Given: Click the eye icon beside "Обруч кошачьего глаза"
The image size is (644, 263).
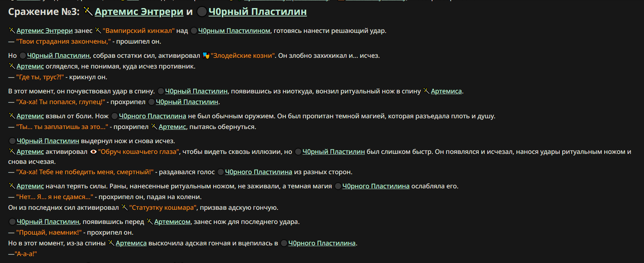Looking at the screenshot, I should [94, 152].
